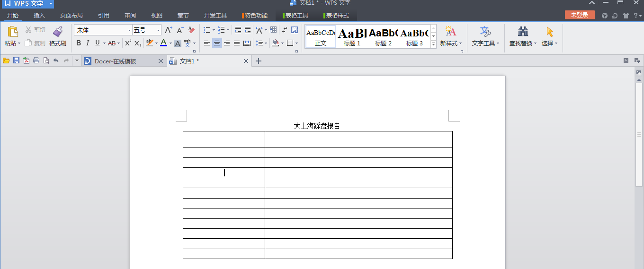Click the 未登录 login button
The height and width of the screenshot is (269, 644).
(579, 15)
